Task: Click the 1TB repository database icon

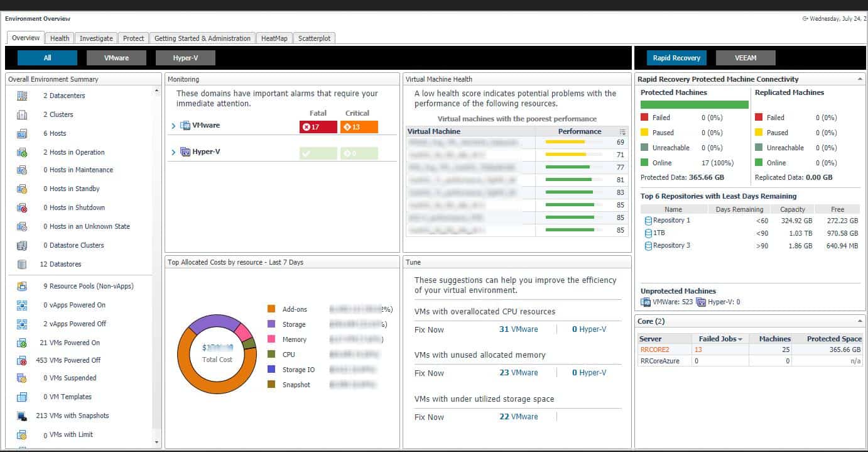Action: [x=648, y=233]
